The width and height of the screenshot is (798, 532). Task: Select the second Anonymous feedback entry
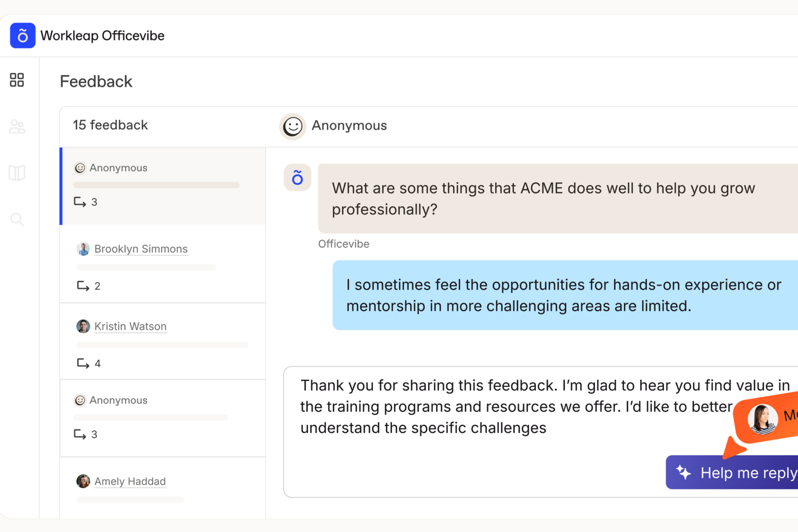click(x=162, y=418)
